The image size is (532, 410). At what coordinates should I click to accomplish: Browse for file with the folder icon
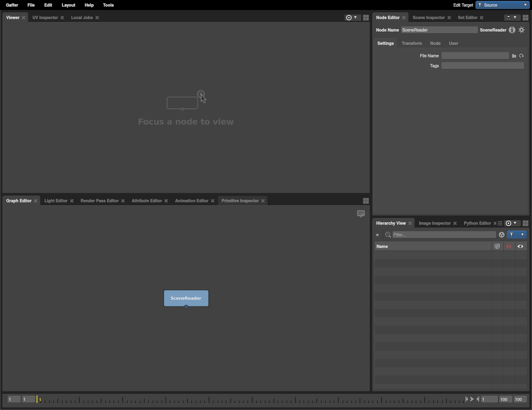pyautogui.click(x=514, y=56)
